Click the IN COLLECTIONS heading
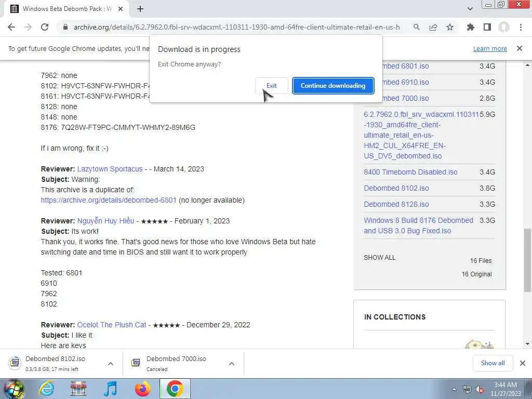The width and height of the screenshot is (532, 399). click(x=395, y=317)
